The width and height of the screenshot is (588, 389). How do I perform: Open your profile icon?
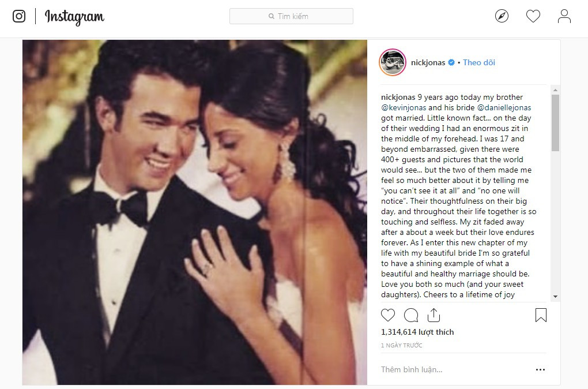click(564, 16)
